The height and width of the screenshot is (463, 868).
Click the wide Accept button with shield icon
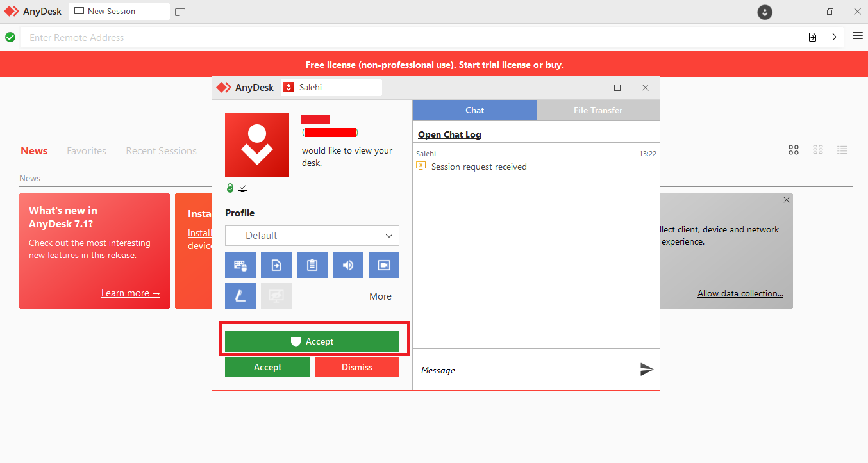[x=312, y=341]
